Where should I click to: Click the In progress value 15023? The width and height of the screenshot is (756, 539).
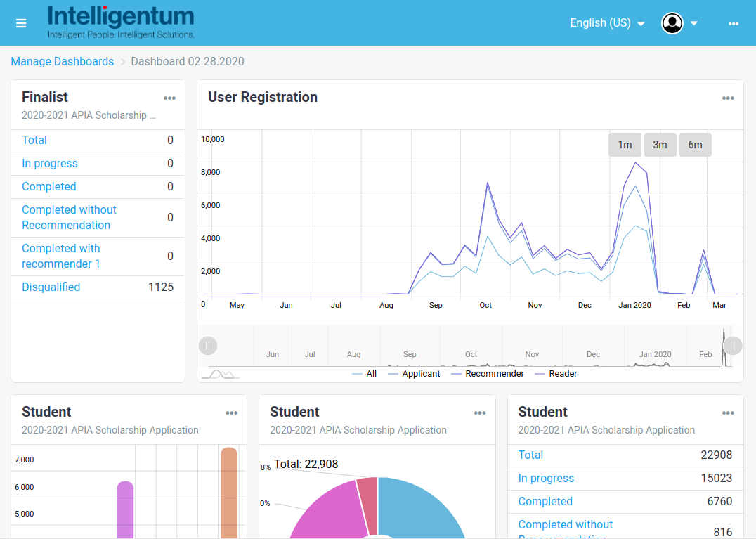(x=717, y=479)
